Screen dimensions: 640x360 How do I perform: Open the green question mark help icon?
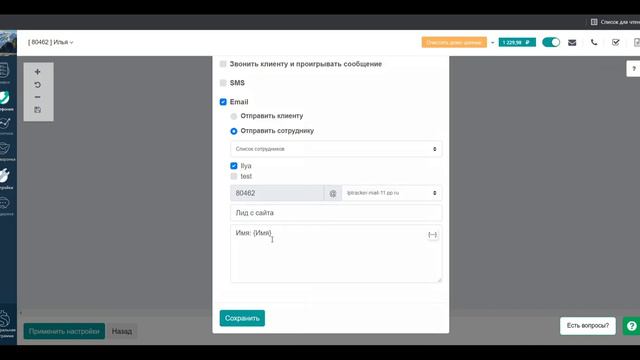click(x=631, y=326)
